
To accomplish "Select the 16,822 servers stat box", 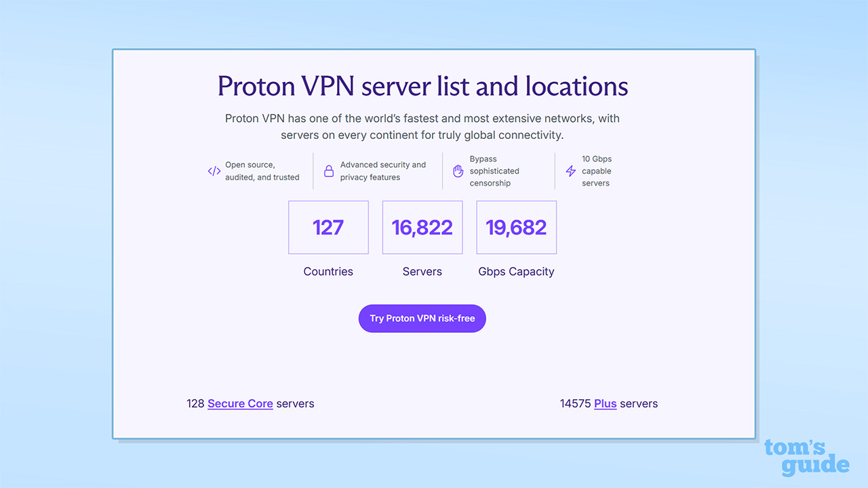I will [422, 227].
